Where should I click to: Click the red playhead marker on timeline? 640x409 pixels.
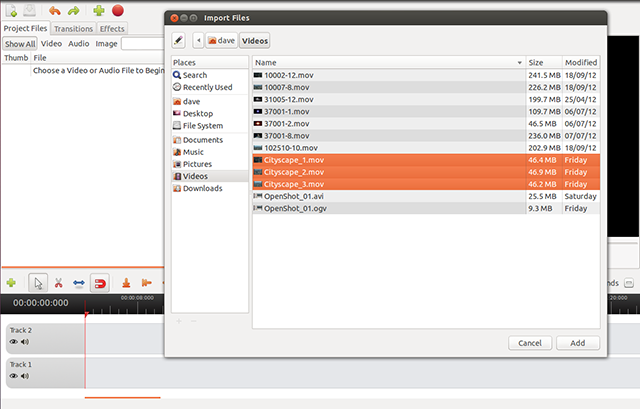tap(86, 314)
